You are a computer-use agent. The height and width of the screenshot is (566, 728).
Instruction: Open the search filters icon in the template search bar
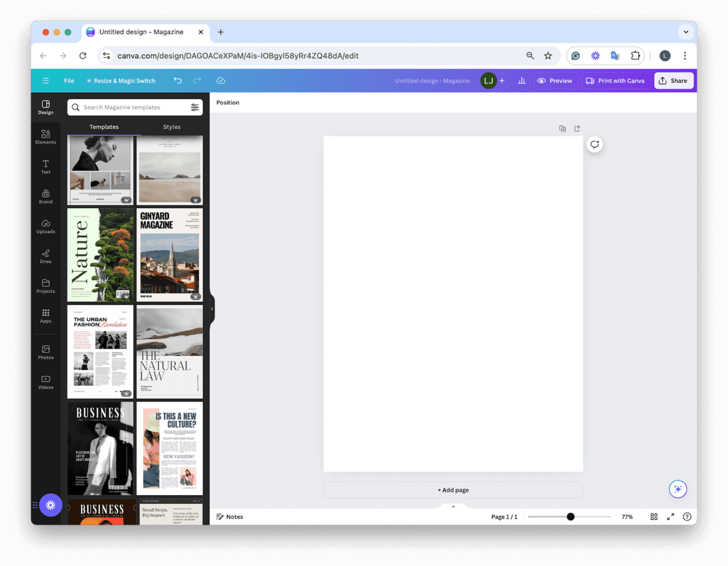[195, 107]
